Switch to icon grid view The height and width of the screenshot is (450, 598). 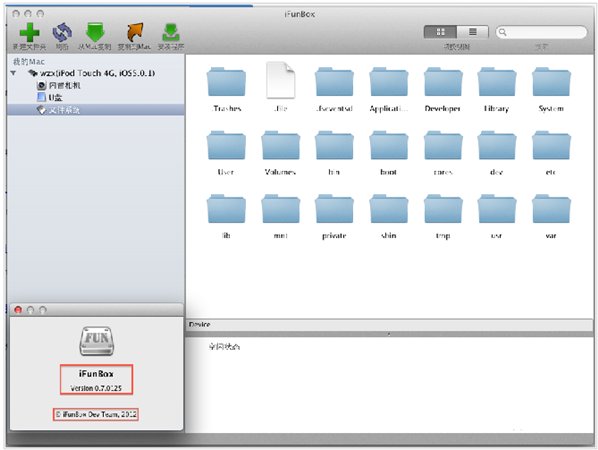click(x=440, y=32)
